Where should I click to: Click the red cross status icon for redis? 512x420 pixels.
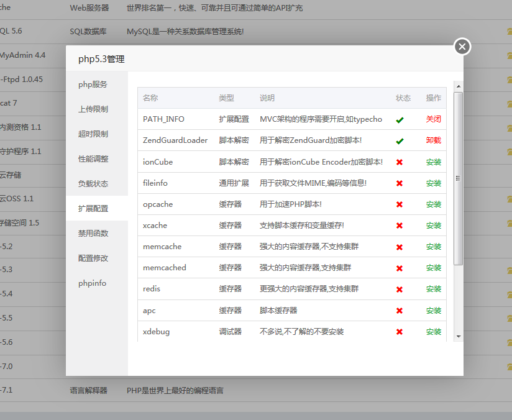click(x=401, y=289)
